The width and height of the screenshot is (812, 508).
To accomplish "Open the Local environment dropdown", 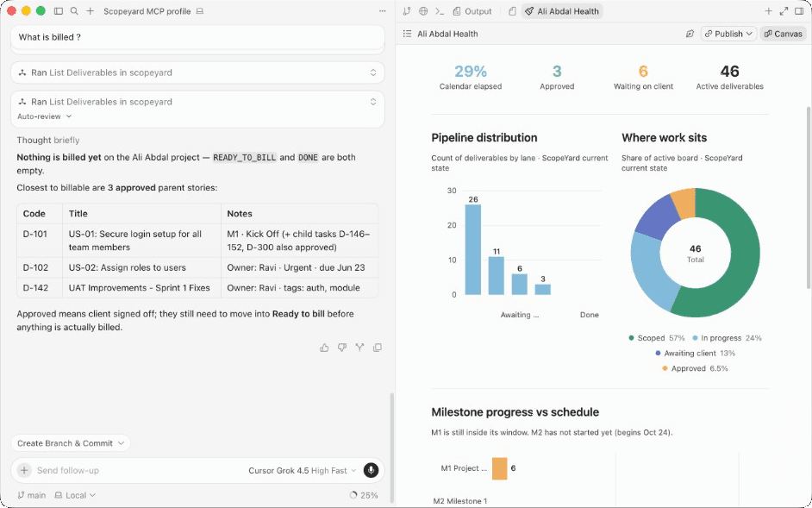I will (x=75, y=495).
